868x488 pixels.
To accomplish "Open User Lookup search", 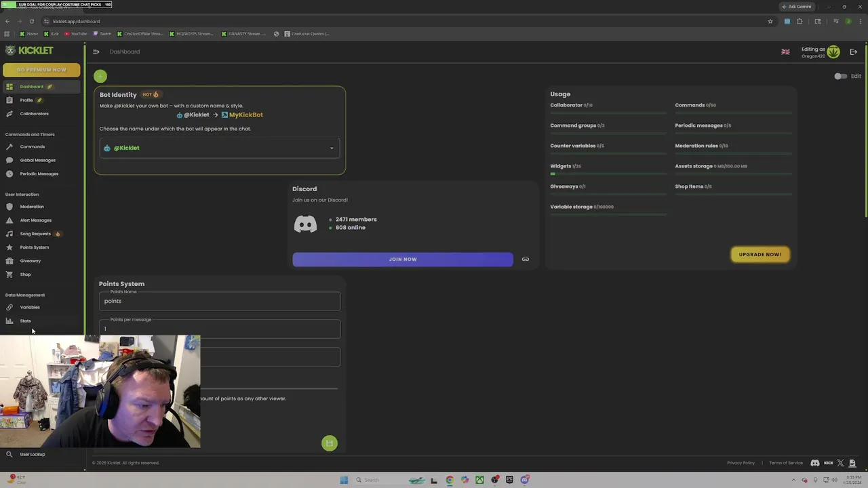I will (x=41, y=454).
